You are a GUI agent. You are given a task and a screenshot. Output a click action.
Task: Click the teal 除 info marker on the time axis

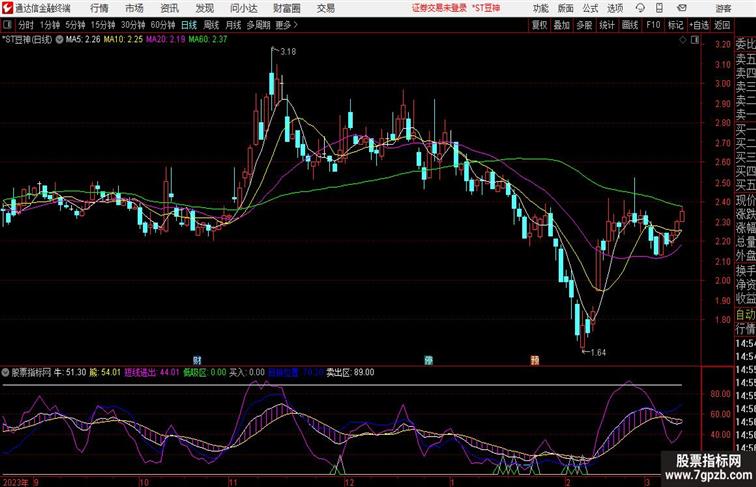click(428, 360)
